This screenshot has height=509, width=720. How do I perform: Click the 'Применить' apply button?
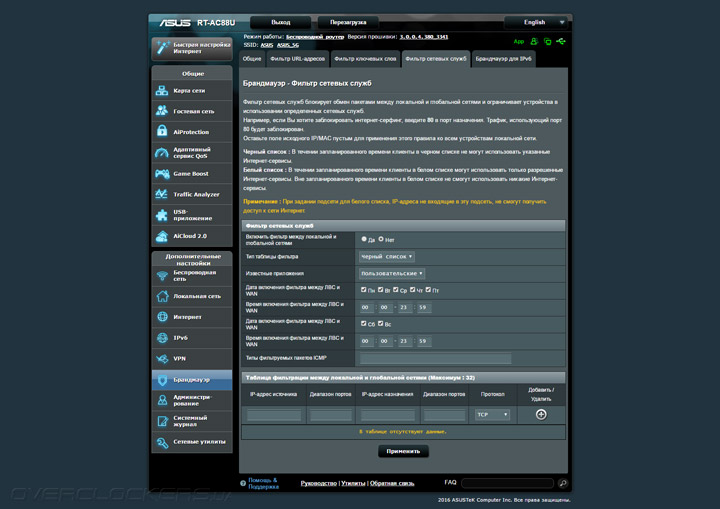(x=403, y=451)
